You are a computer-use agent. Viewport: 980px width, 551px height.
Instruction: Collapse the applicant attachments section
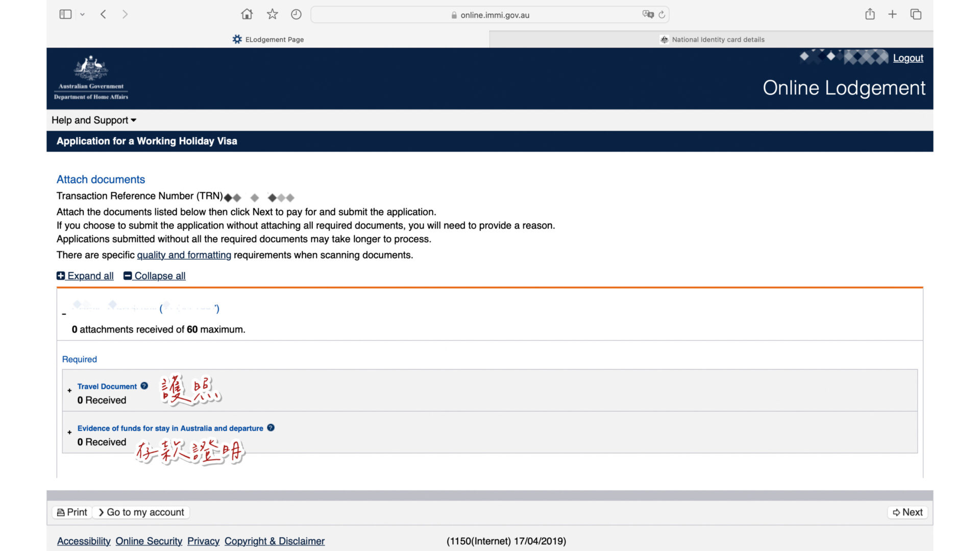click(x=64, y=314)
